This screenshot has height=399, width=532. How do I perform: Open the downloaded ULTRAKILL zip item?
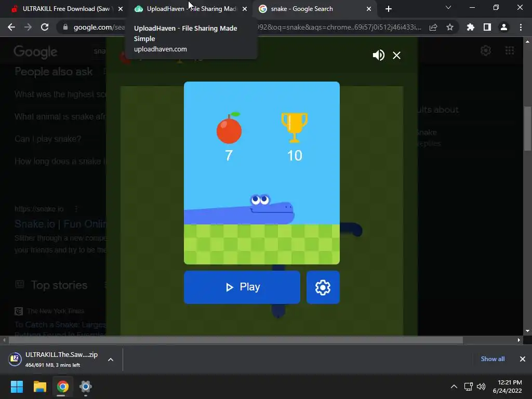pos(54,360)
